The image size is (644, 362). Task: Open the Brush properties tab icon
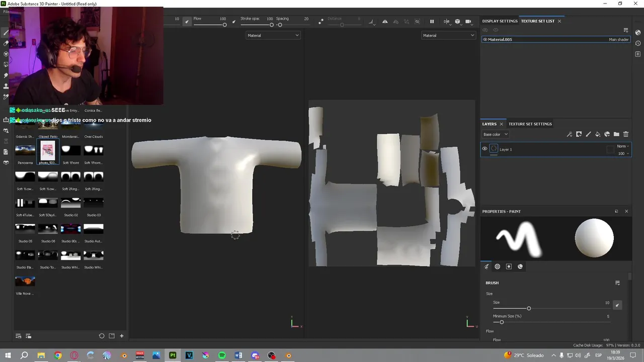click(487, 266)
